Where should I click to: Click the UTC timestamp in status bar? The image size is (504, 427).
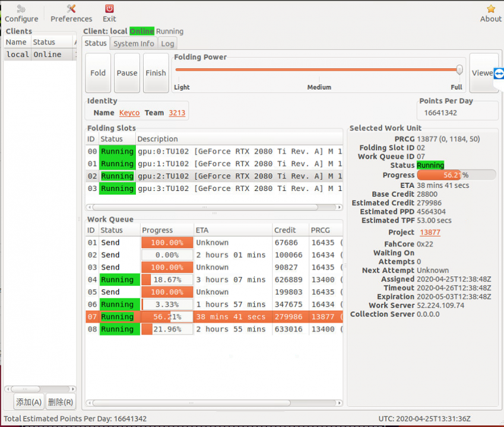click(424, 419)
